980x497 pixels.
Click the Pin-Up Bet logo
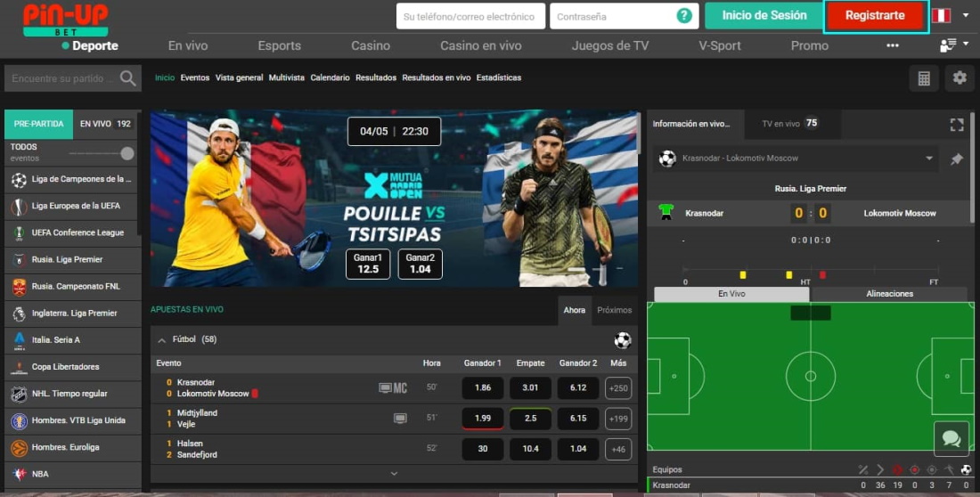pyautogui.click(x=66, y=20)
